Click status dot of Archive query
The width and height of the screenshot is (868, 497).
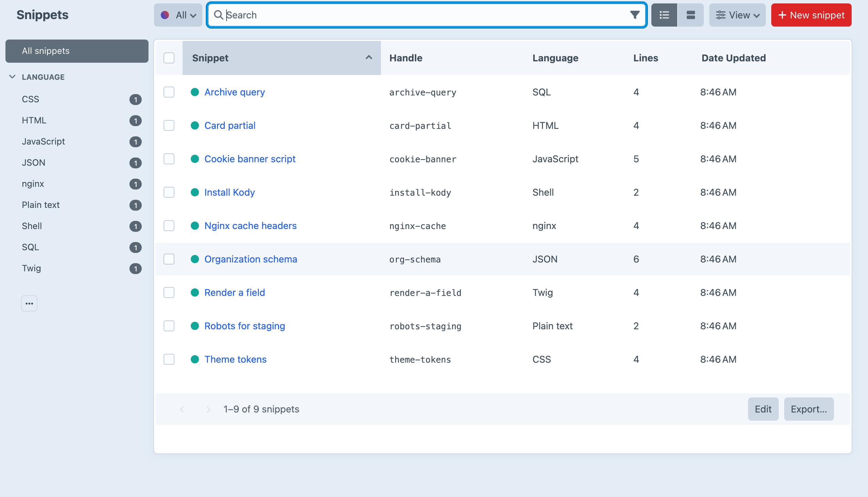click(x=195, y=92)
